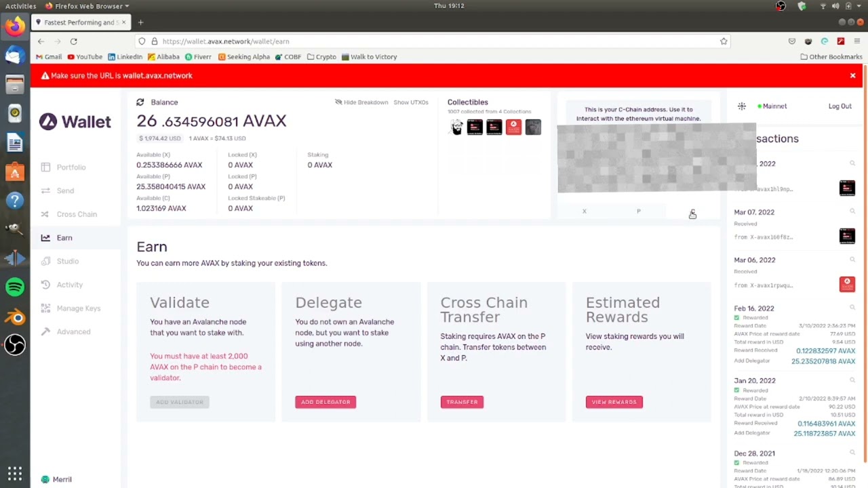Viewport: 868px width, 488px height.
Task: Click the site lock security icon
Action: point(155,41)
